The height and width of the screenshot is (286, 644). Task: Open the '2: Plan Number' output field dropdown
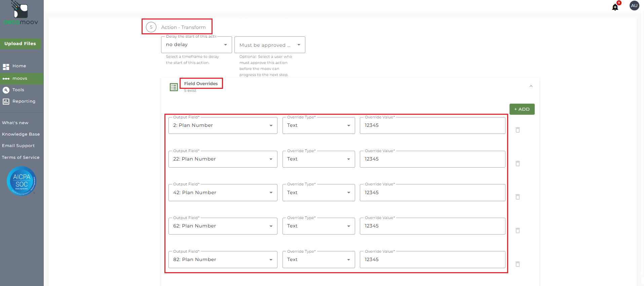pyautogui.click(x=223, y=126)
